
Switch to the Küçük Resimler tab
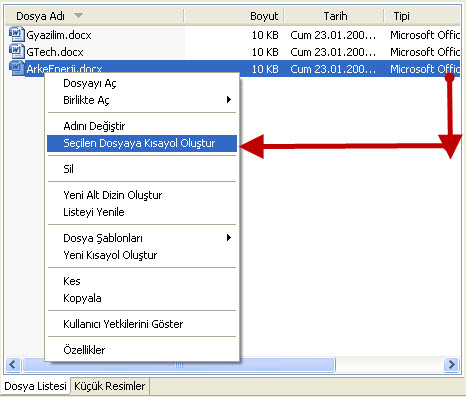tap(110, 386)
